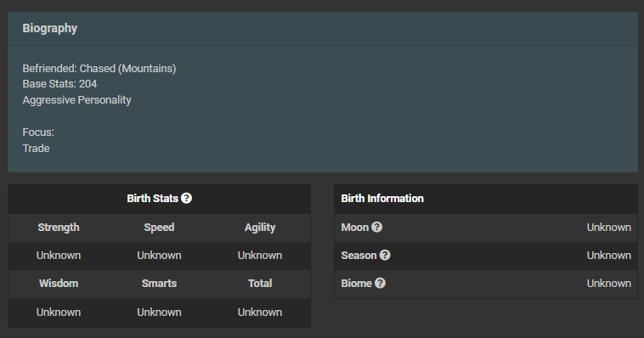Click the Wisdom column header
The height and width of the screenshot is (338, 644).
pos(59,284)
